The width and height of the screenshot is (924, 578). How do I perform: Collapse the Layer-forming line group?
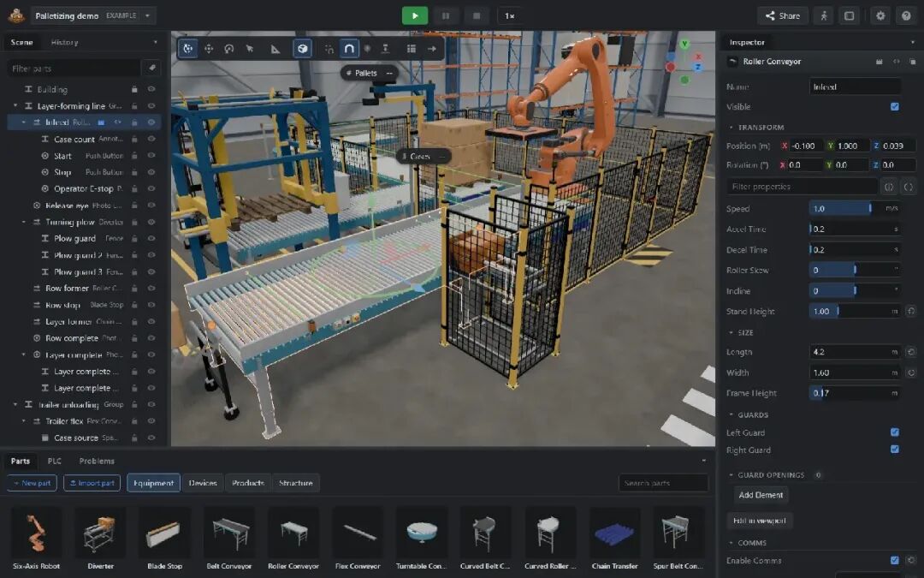(15, 106)
